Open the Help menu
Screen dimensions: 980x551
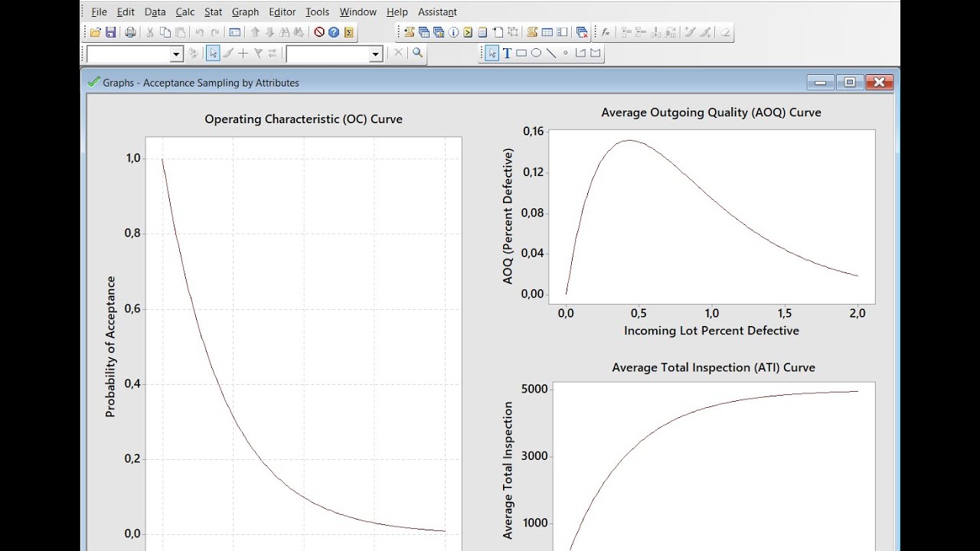click(397, 11)
